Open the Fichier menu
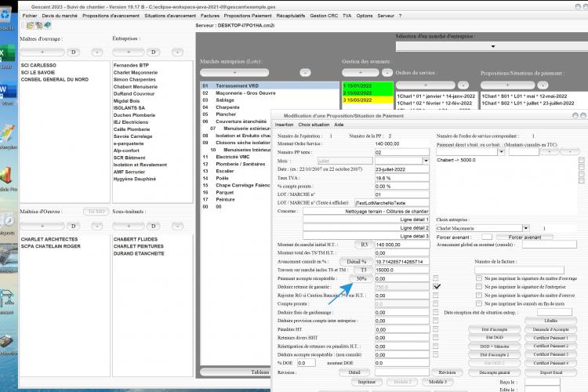 coord(30,16)
